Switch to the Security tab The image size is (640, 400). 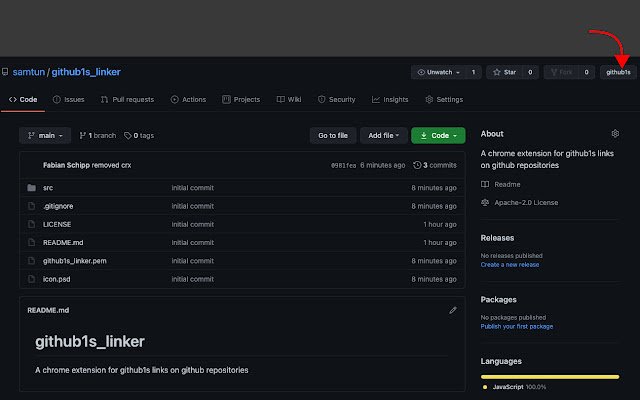[x=337, y=100]
